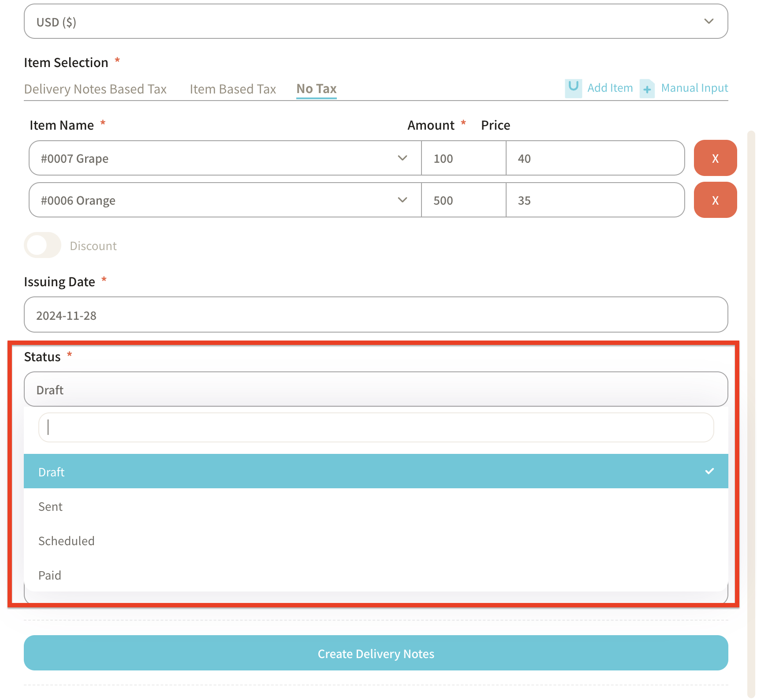
Task: Switch to Item Based Tax tab
Action: click(232, 89)
